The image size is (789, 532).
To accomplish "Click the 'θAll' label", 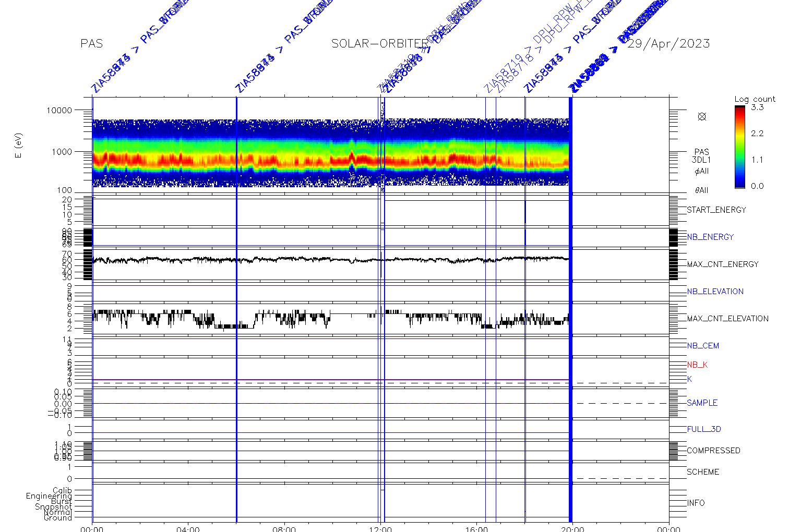I will (x=701, y=190).
